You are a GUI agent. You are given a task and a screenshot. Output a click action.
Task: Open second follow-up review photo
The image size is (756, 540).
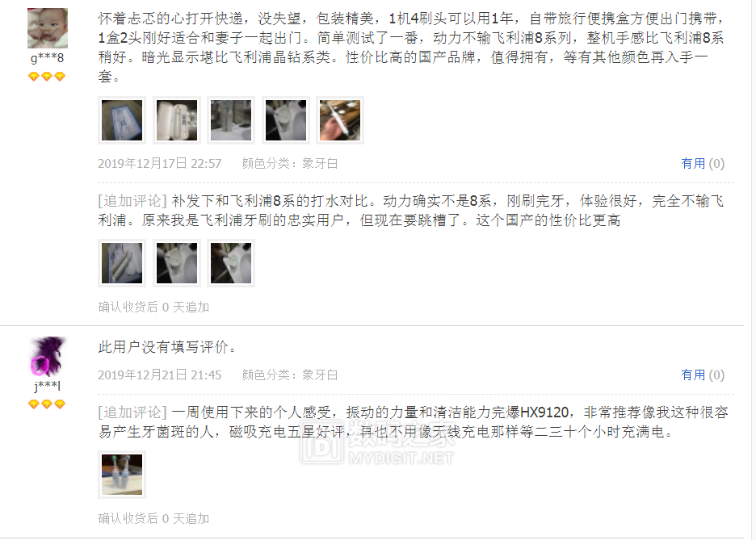pos(176,263)
